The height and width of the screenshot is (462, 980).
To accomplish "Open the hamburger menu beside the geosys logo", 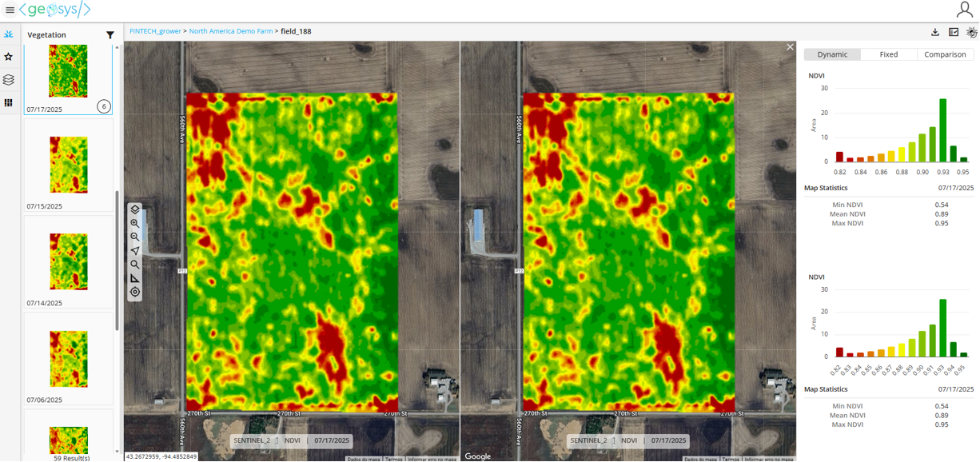I will [x=10, y=10].
